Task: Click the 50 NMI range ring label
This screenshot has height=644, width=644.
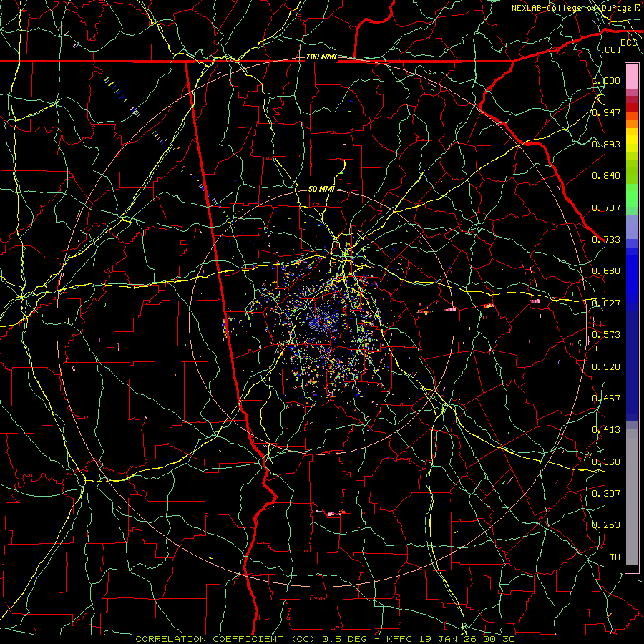Action: [x=321, y=189]
